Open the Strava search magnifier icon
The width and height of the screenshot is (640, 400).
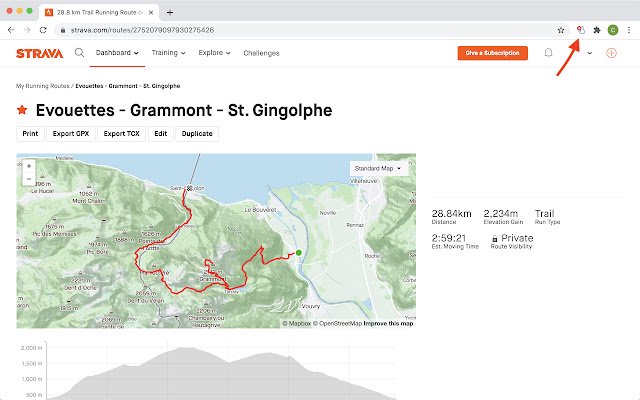(79, 52)
